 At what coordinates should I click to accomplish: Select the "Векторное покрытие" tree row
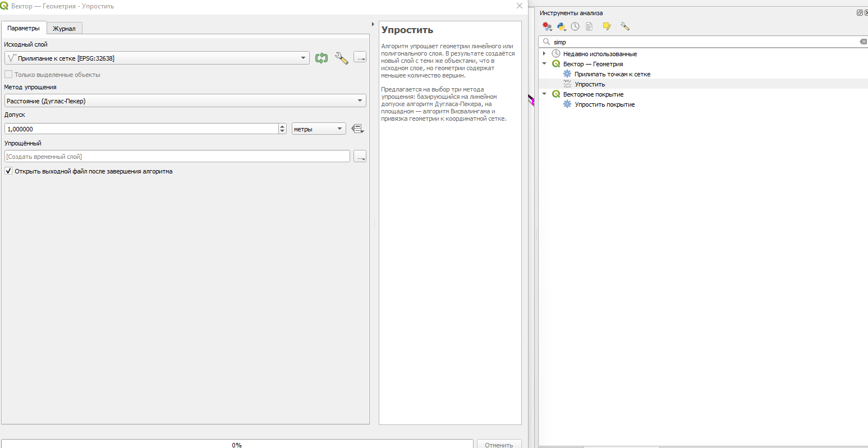click(593, 94)
